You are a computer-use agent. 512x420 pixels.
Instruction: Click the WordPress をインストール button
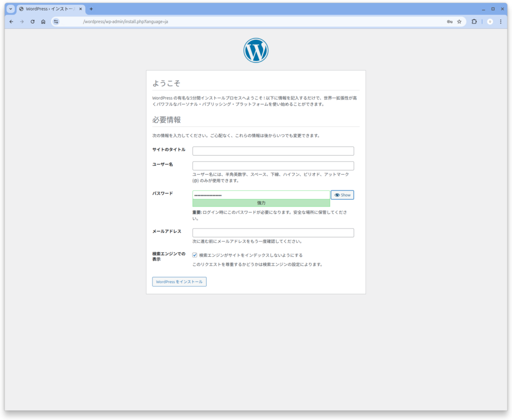(x=179, y=281)
